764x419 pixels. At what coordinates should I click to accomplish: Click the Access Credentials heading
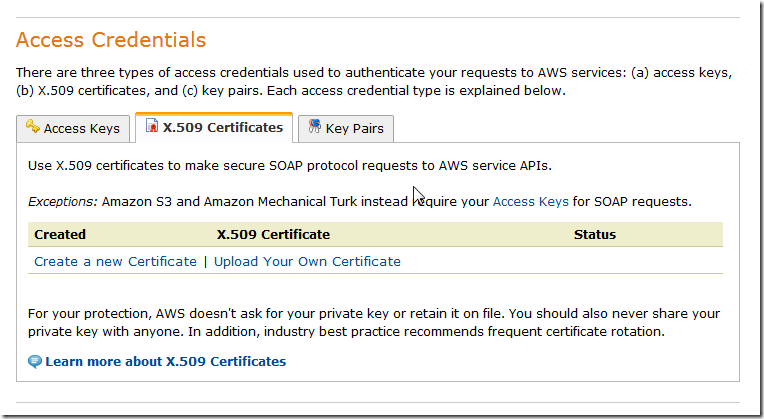click(111, 41)
